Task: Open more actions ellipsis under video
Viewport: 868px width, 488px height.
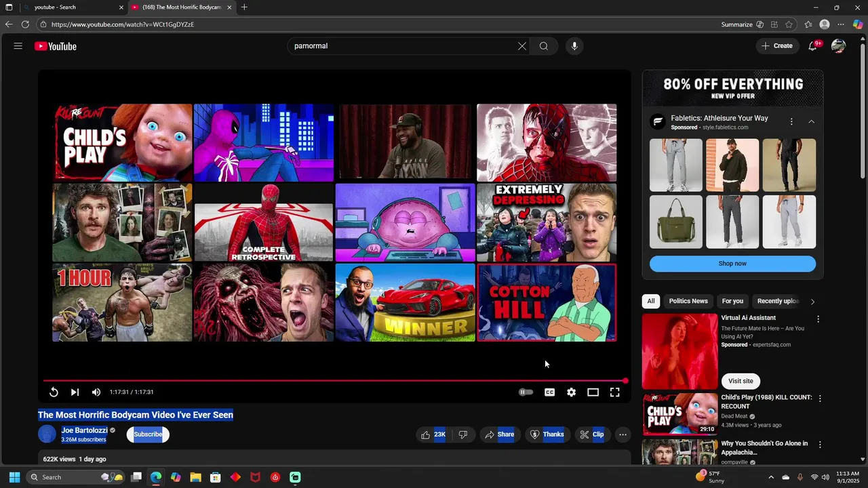Action: (x=623, y=434)
